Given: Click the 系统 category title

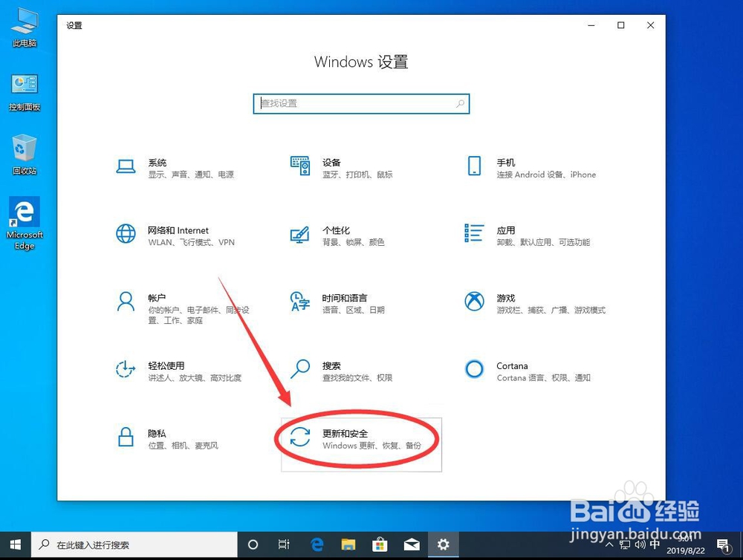Looking at the screenshot, I should coord(158,163).
